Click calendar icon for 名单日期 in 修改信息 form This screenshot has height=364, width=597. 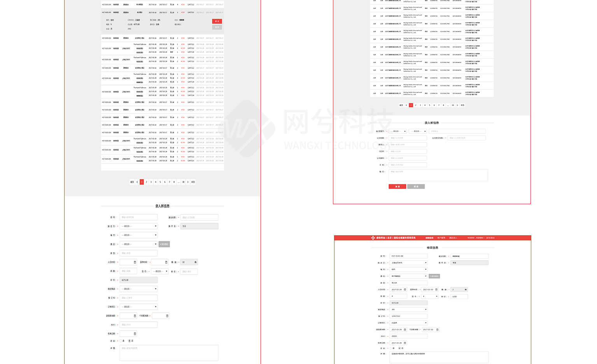tap(405, 343)
